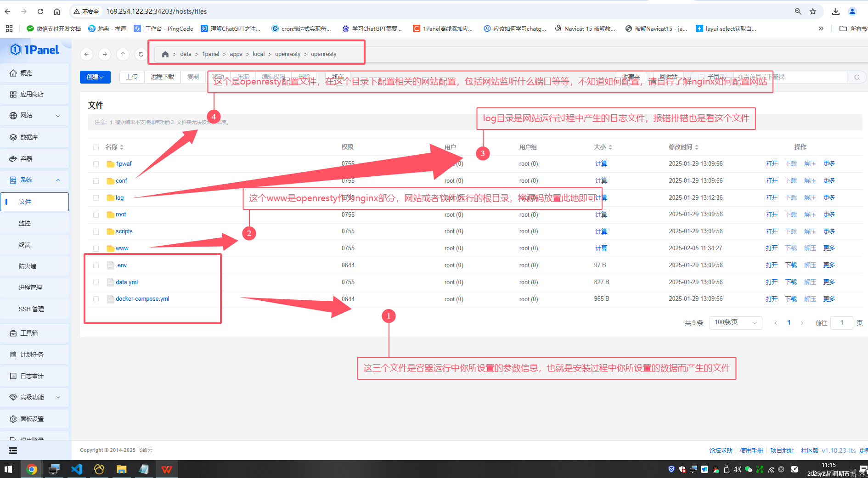Open File Explorer from taskbar

click(x=122, y=469)
